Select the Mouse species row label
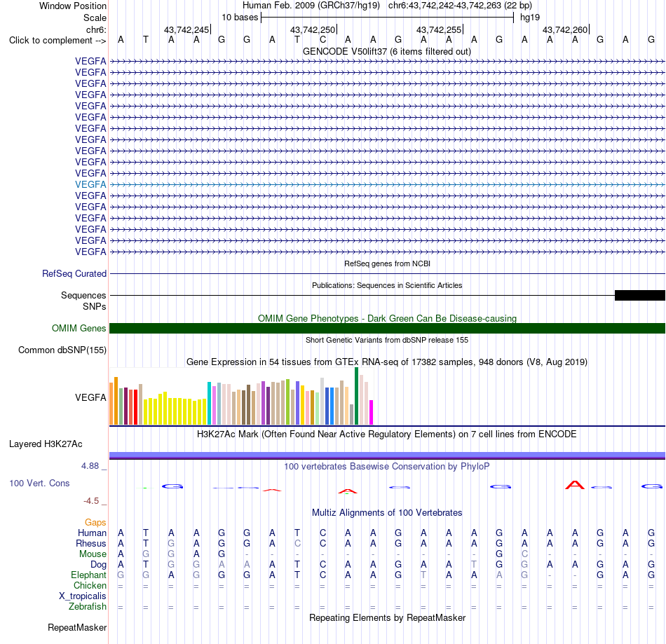This screenshot has width=666, height=644. [x=93, y=554]
